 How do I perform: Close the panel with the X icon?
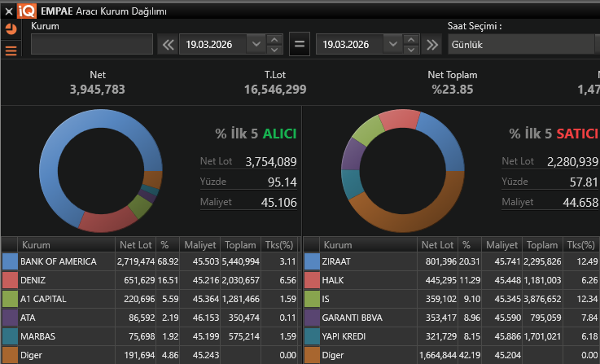(8, 10)
